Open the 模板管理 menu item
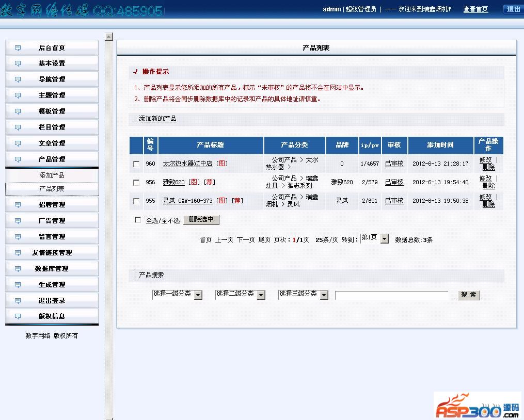The height and width of the screenshot is (420, 524). [x=52, y=111]
